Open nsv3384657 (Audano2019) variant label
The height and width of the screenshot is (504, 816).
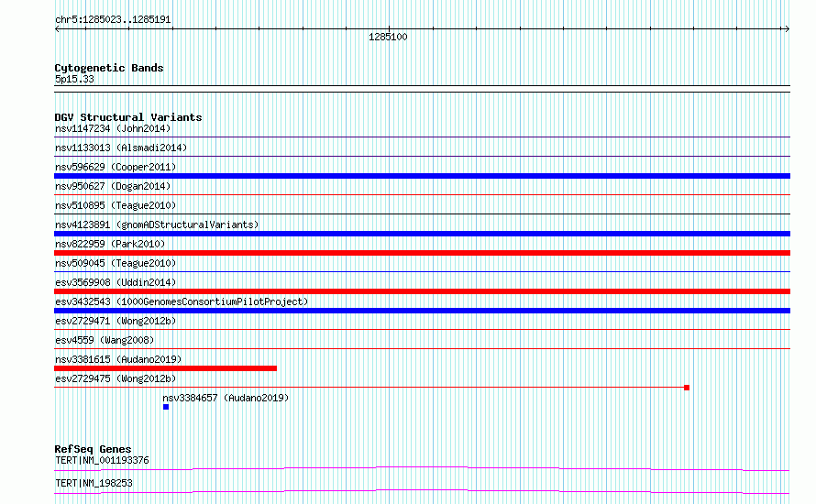[x=226, y=398]
